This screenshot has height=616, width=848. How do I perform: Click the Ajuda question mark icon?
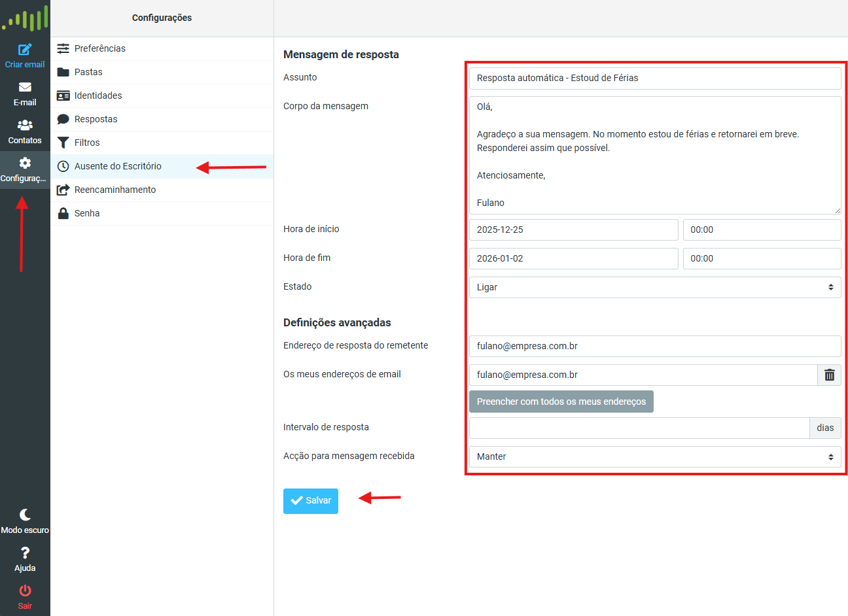coord(25,553)
